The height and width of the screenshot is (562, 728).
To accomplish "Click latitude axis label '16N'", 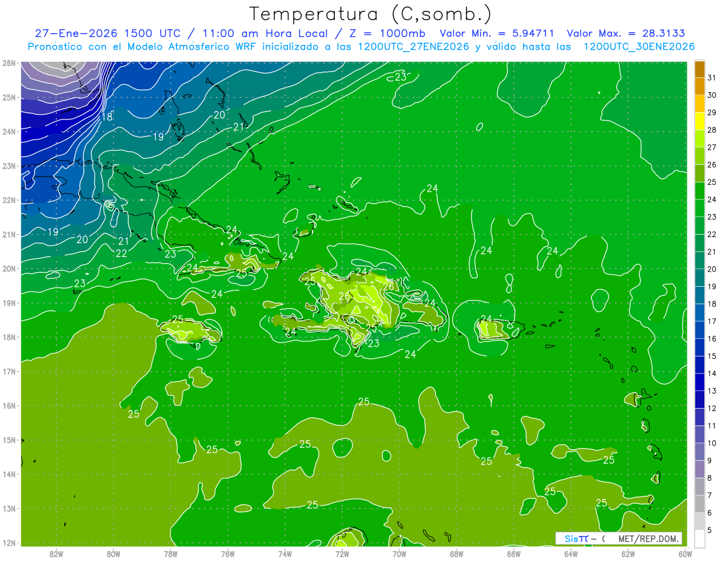I will tap(9, 406).
